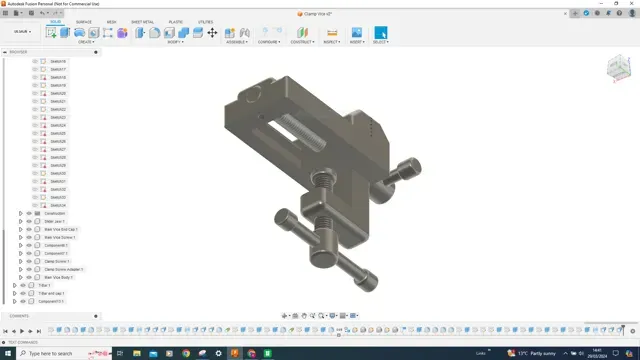Click the Windows search box

point(64,353)
